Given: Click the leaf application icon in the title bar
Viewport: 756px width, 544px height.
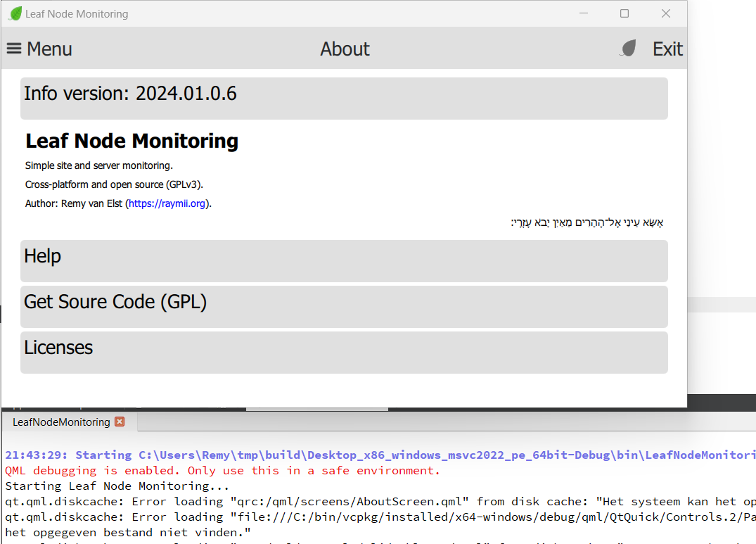Looking at the screenshot, I should [14, 13].
